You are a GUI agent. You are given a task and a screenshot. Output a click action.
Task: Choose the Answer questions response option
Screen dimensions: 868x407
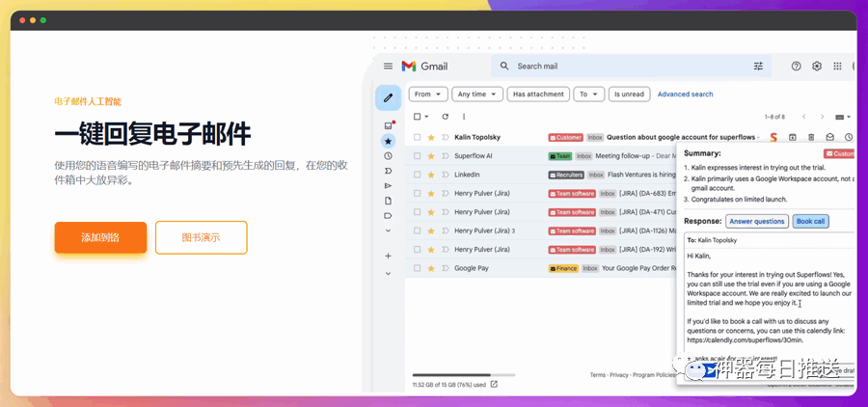tap(757, 221)
